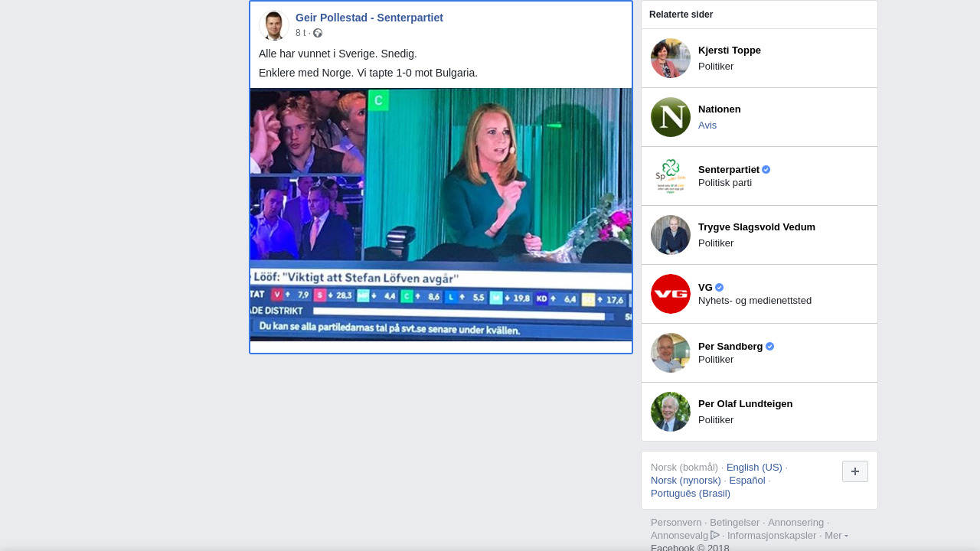Open Per Olaf Lundteigen's avatar
The height and width of the screenshot is (551, 980).
point(671,412)
